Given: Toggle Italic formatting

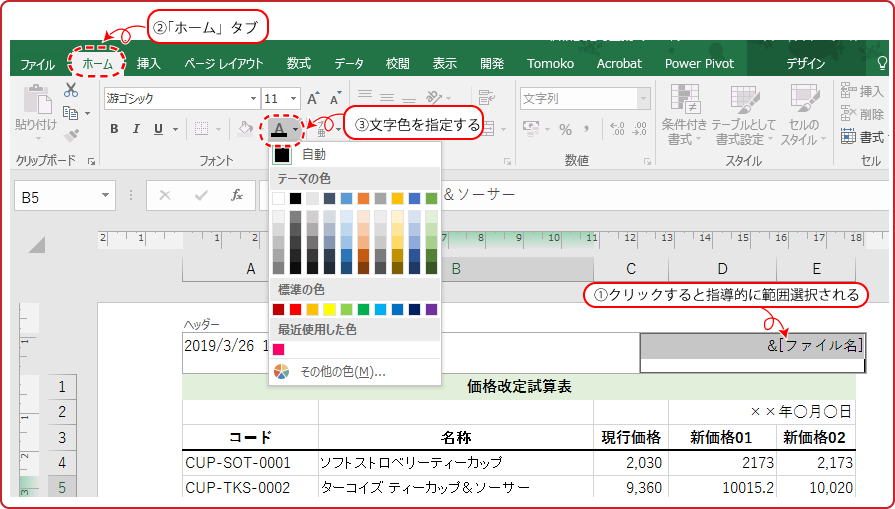Looking at the screenshot, I should [x=136, y=129].
